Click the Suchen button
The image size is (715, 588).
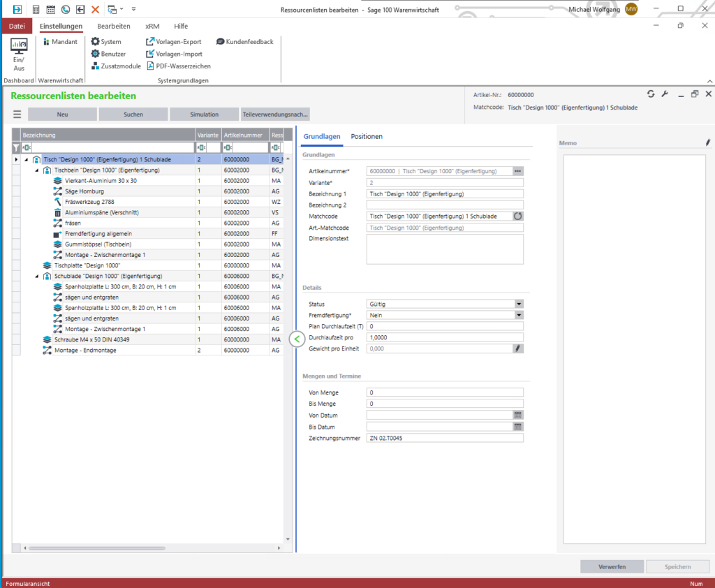133,115
